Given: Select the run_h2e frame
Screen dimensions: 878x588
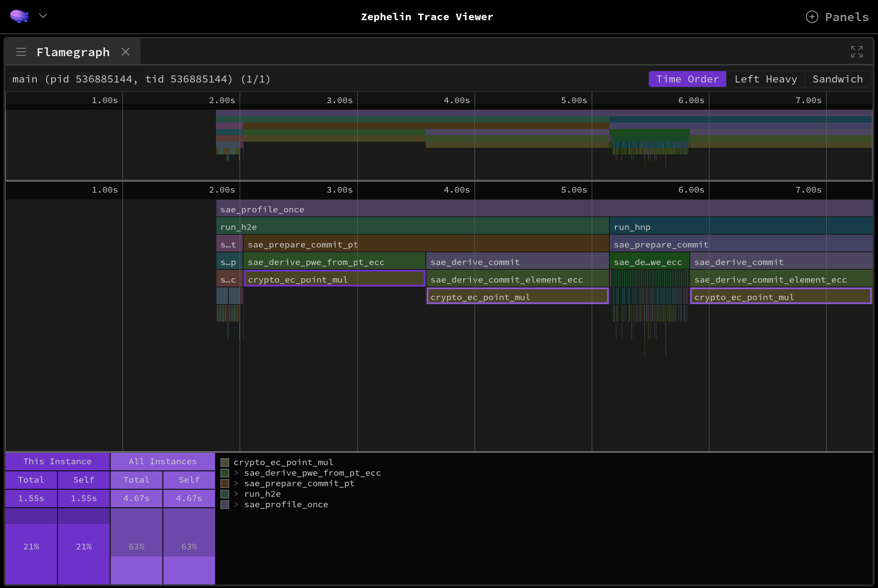Looking at the screenshot, I should click(412, 226).
